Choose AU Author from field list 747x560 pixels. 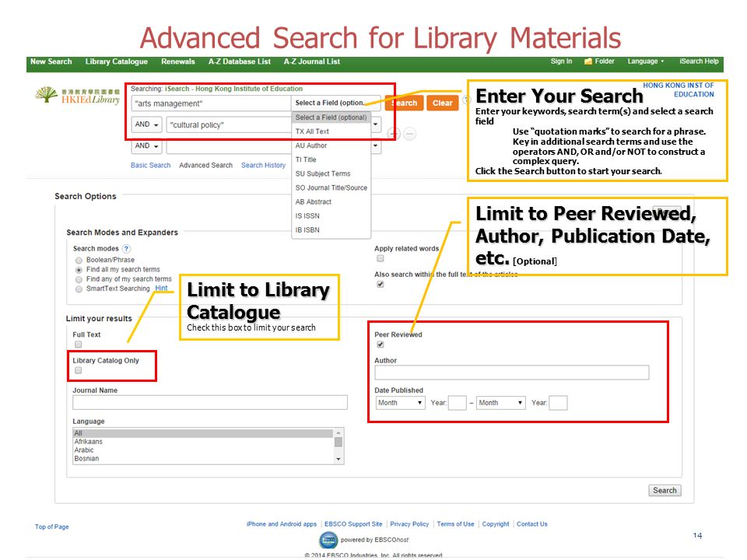(x=331, y=145)
